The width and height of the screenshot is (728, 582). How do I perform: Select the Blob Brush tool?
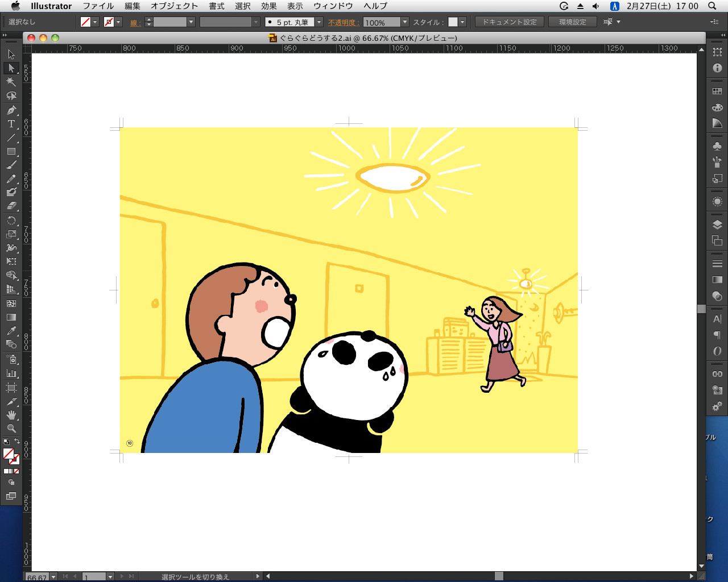(11, 193)
